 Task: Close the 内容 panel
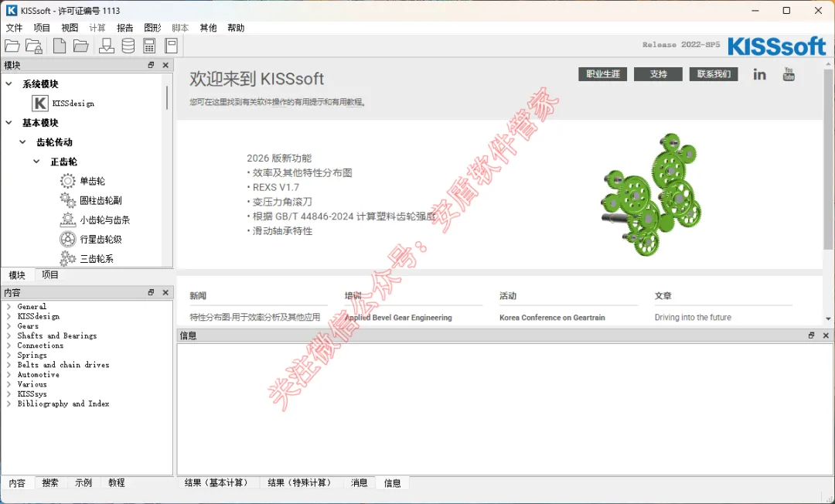165,292
